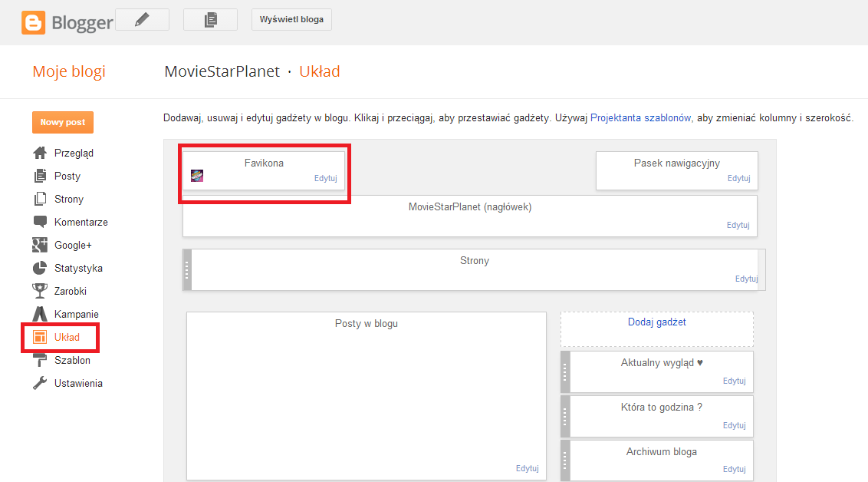Open the Moje blogi link
Image resolution: width=868 pixels, height=482 pixels.
click(69, 71)
